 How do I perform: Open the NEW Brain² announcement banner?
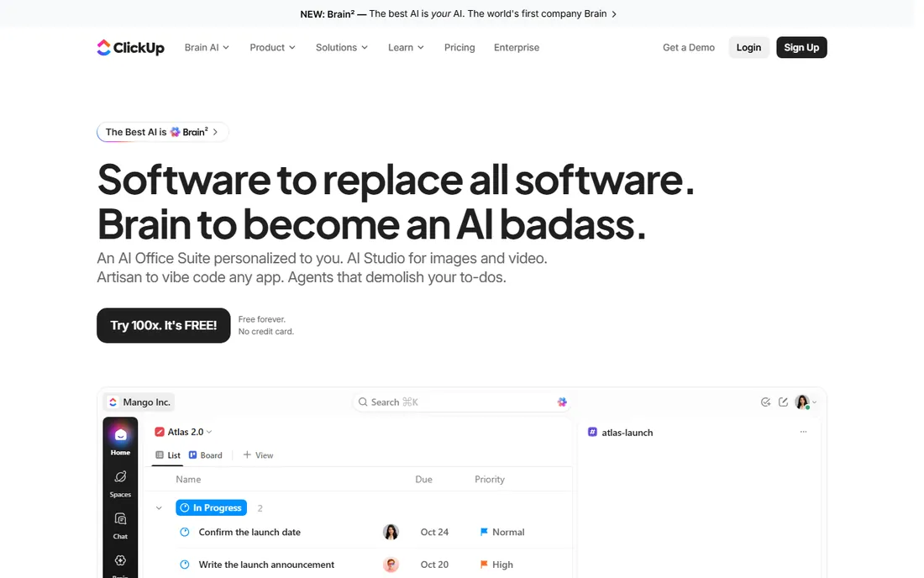coord(459,13)
